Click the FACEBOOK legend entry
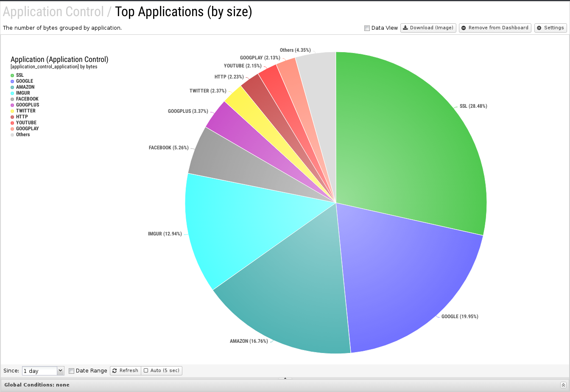Viewport: 570px width, 392px height. tap(25, 99)
